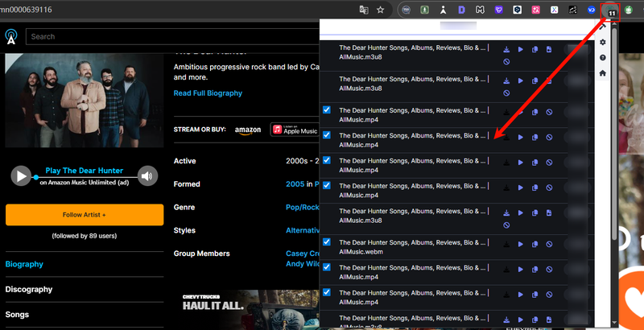Click the popup scrollbar down arrow
The image size is (644, 330).
(x=614, y=323)
